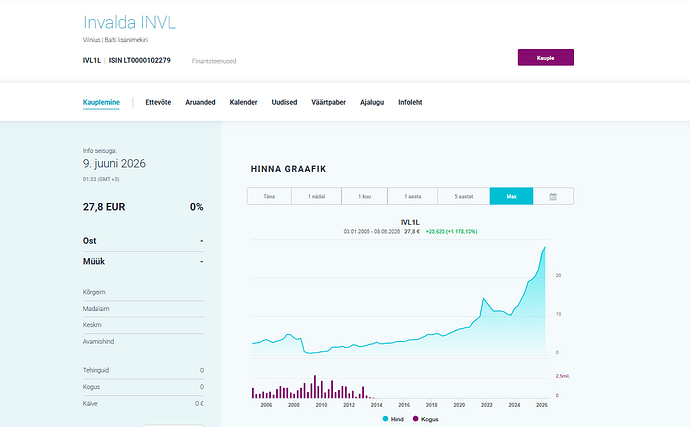This screenshot has width=690, height=427.
Task: Click the Madalaim row label
Action: pyautogui.click(x=96, y=309)
